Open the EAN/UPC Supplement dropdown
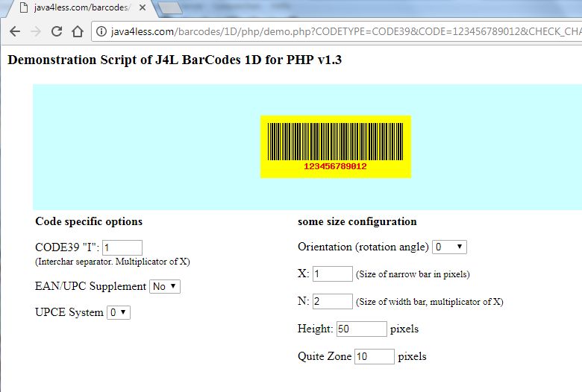 point(165,286)
